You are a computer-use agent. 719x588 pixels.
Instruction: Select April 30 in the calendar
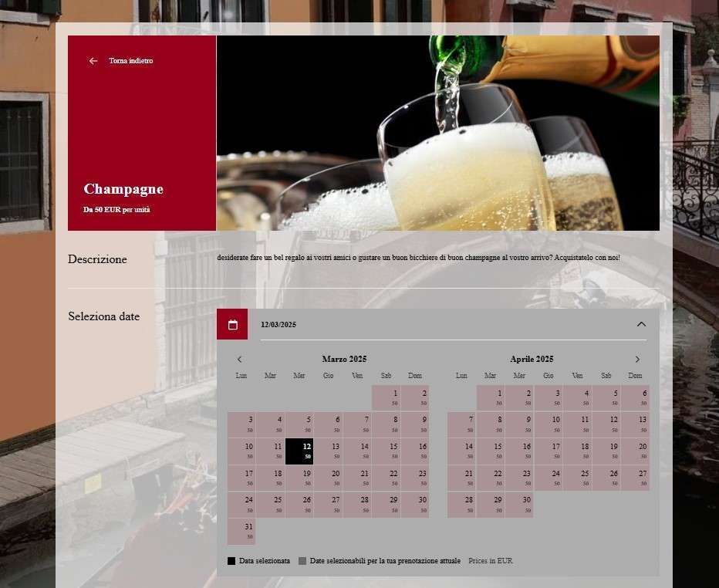[518, 504]
